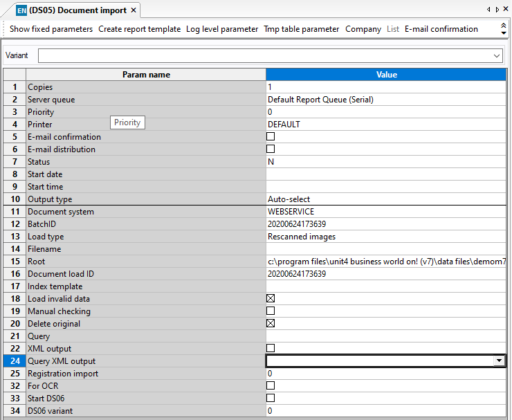The height and width of the screenshot is (420, 512).
Task: Open Log level parameter
Action: (221, 29)
